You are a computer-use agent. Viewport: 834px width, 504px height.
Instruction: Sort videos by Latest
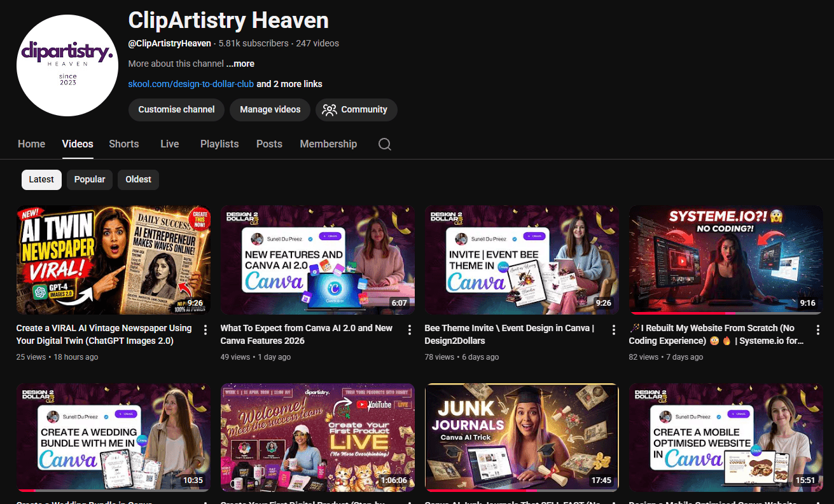point(41,179)
